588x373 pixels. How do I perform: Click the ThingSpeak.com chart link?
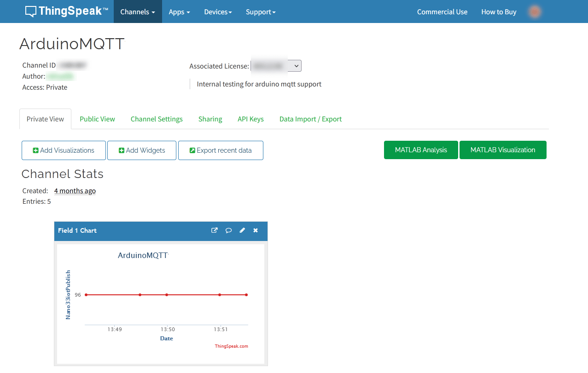tap(231, 346)
